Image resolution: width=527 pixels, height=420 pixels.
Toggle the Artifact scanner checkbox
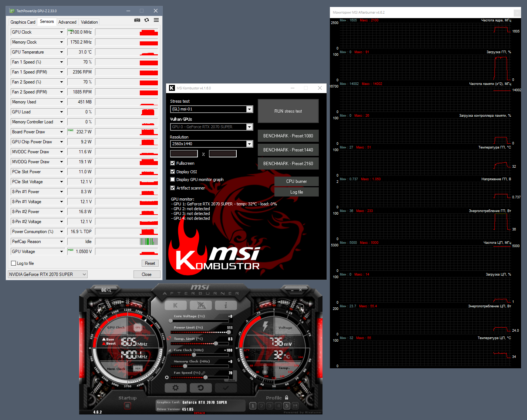[x=172, y=188]
